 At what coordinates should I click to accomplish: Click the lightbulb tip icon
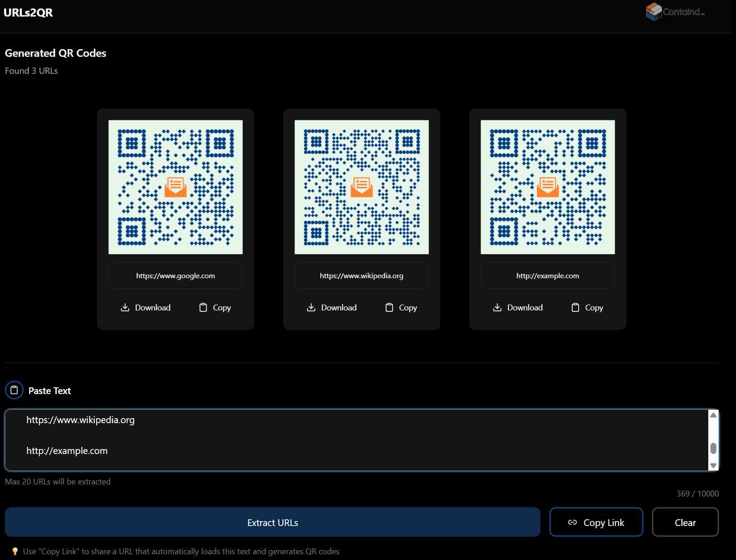point(15,551)
